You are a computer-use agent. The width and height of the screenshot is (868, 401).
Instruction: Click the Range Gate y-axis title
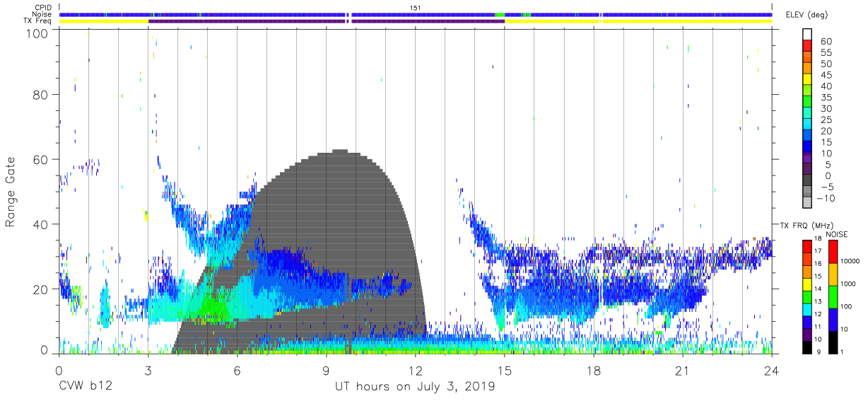tap(11, 192)
